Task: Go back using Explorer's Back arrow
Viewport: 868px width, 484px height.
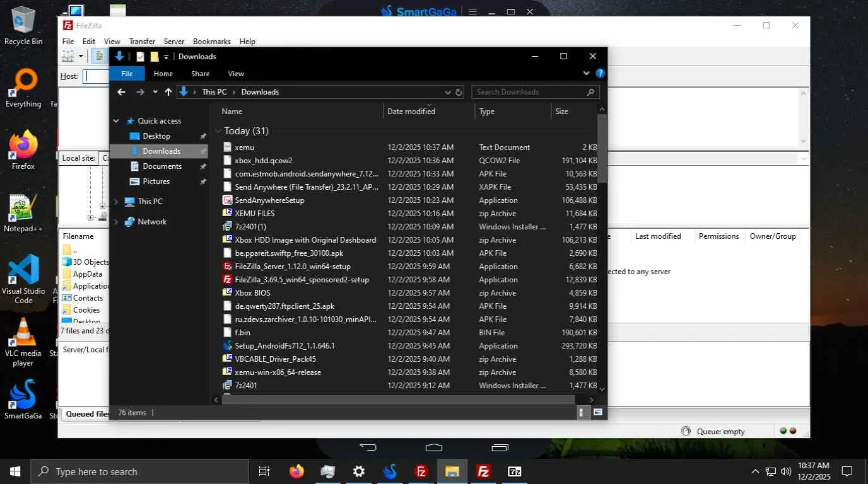Action: pos(122,92)
